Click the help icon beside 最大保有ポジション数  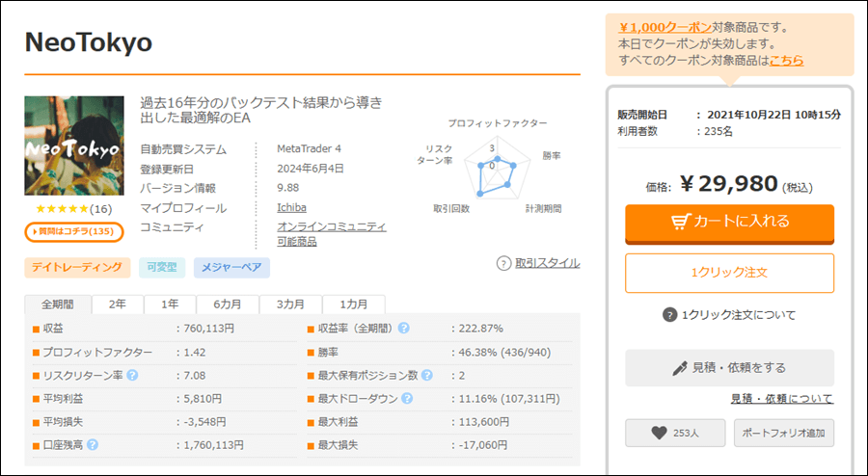[x=427, y=376]
